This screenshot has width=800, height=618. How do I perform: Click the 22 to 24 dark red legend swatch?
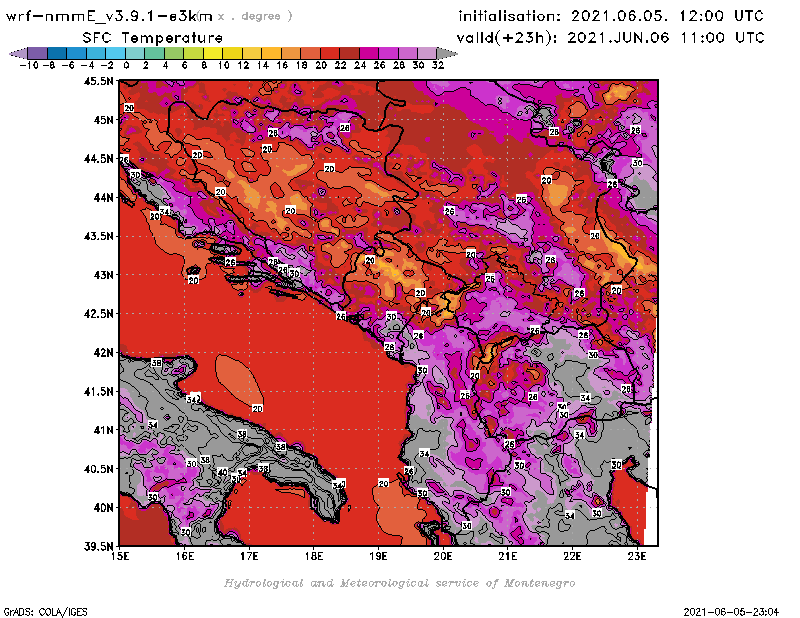coord(349,53)
